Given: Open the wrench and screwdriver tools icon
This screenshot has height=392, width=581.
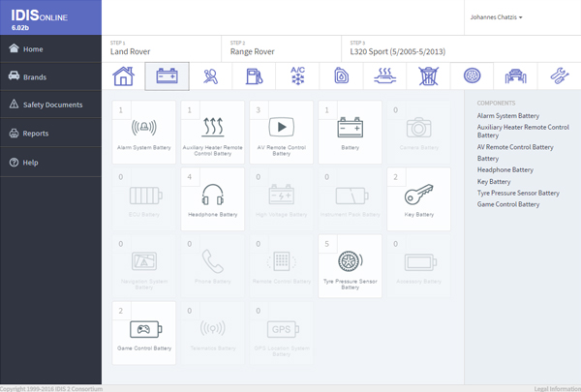Looking at the screenshot, I should pyautogui.click(x=559, y=75).
